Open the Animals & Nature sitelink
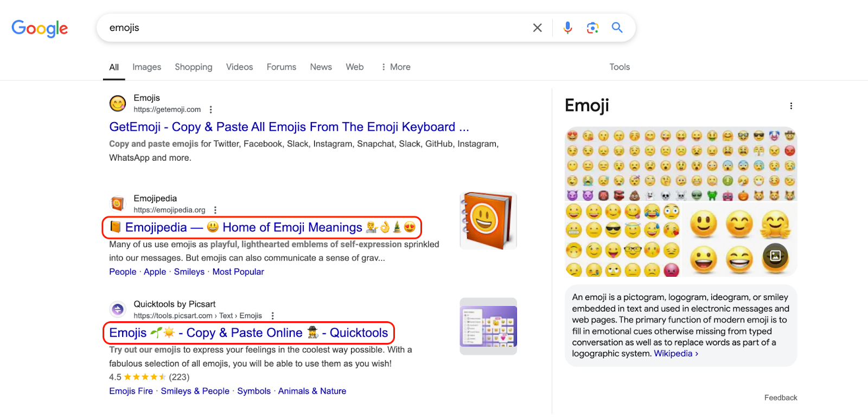The height and width of the screenshot is (420, 868). (312, 391)
